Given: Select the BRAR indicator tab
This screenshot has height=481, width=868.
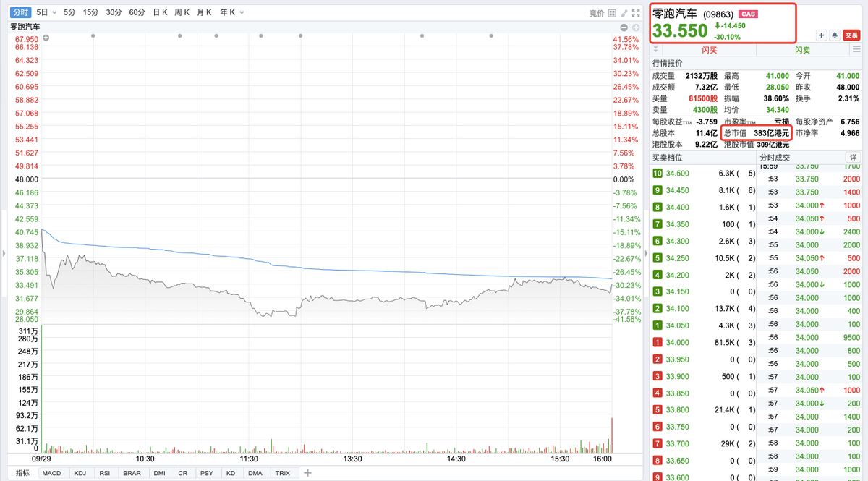Looking at the screenshot, I should 132,473.
